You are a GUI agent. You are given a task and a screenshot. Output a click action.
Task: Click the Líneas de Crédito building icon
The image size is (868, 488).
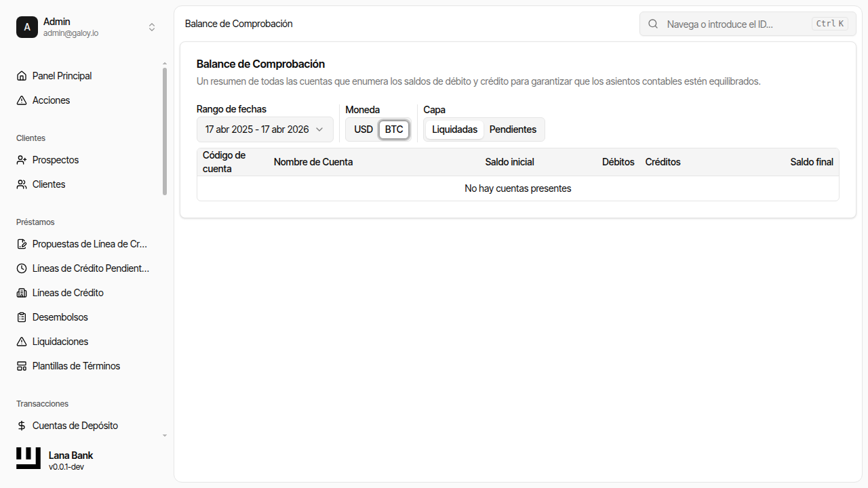[x=22, y=293]
